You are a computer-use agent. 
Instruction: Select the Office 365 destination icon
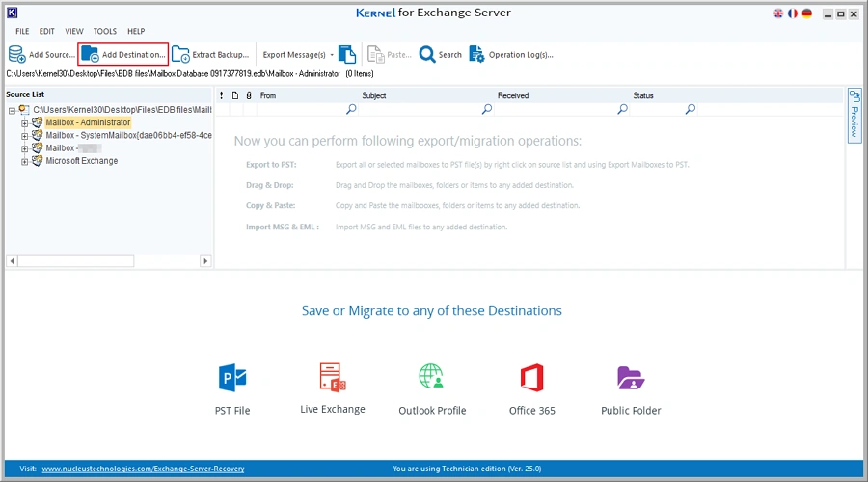[531, 378]
